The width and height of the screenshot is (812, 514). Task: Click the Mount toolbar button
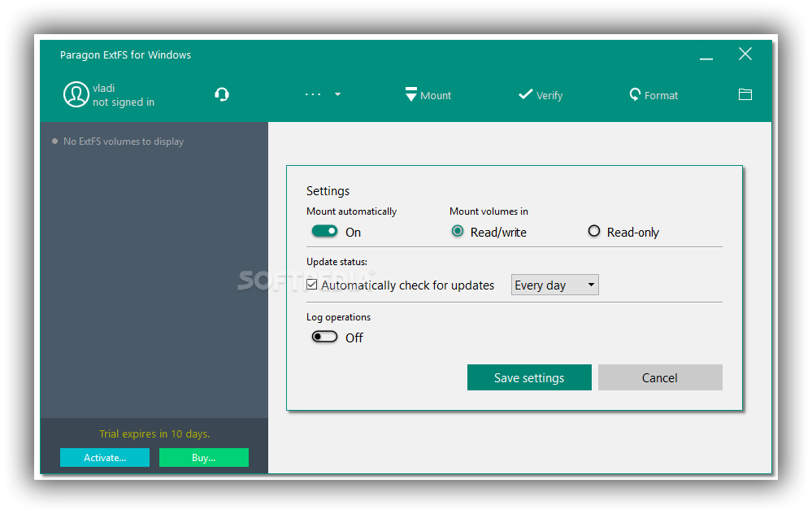click(428, 95)
